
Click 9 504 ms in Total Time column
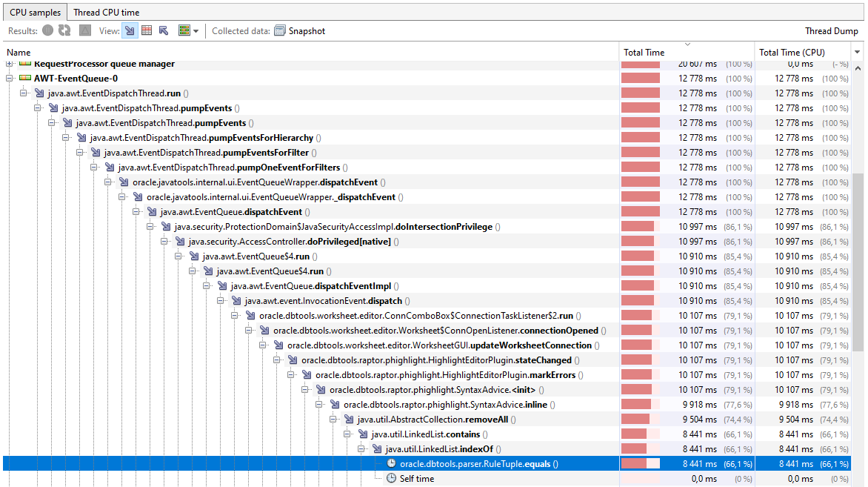(x=700, y=420)
